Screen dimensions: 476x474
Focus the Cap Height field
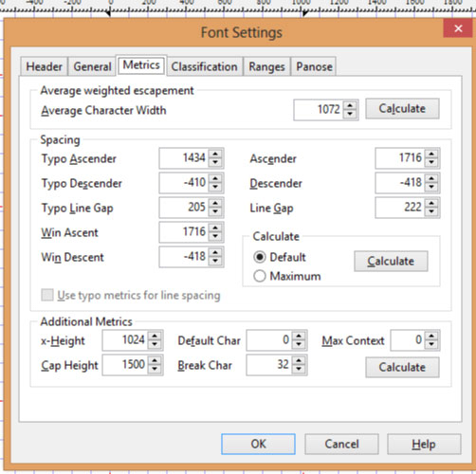(125, 365)
